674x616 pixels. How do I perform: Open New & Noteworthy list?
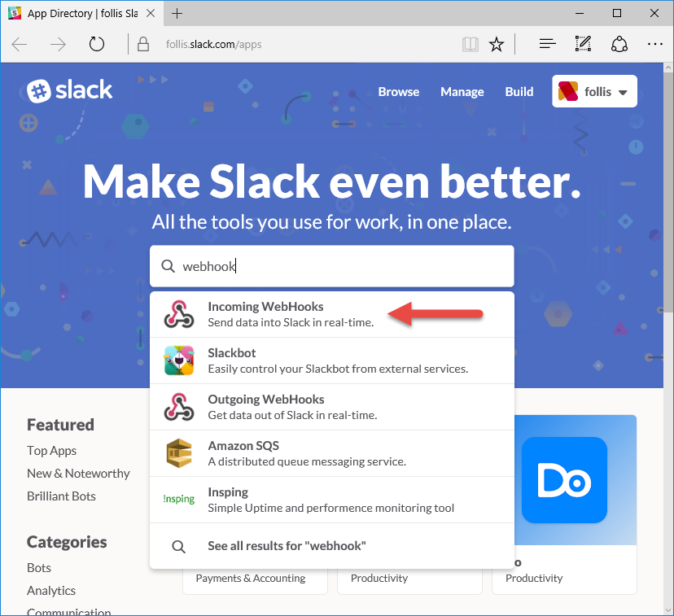(x=78, y=474)
